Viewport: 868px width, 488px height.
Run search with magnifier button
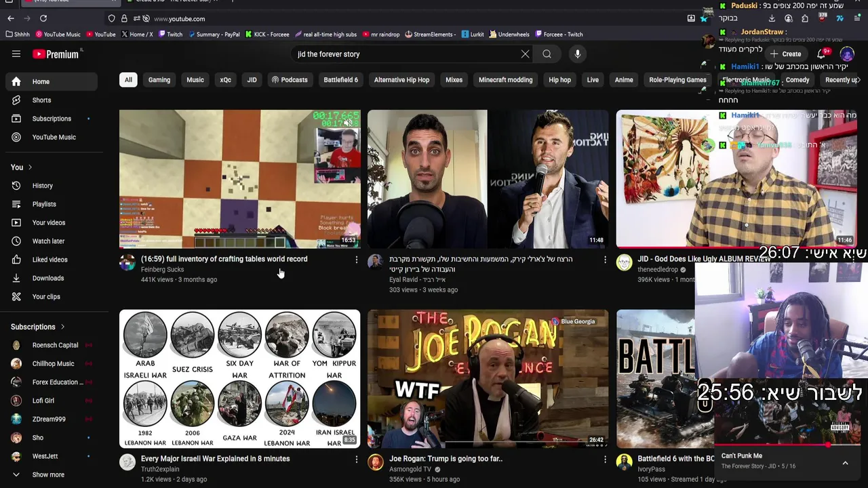tap(547, 54)
